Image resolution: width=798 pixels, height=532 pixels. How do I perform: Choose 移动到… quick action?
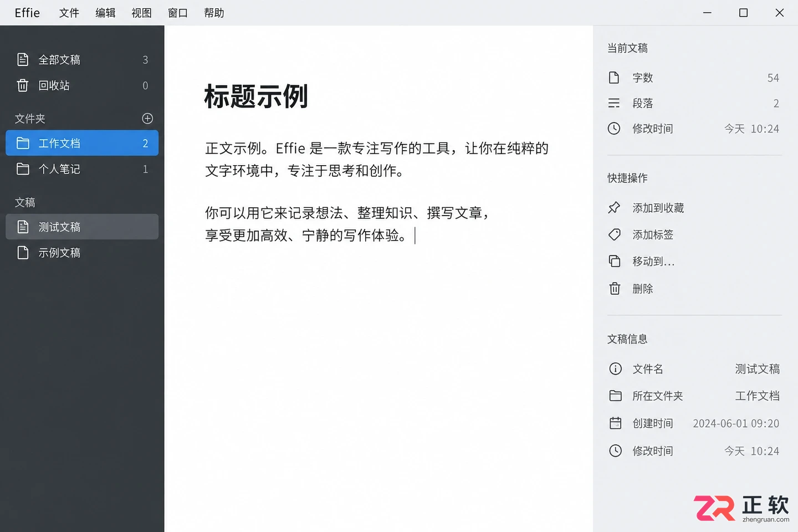653,261
